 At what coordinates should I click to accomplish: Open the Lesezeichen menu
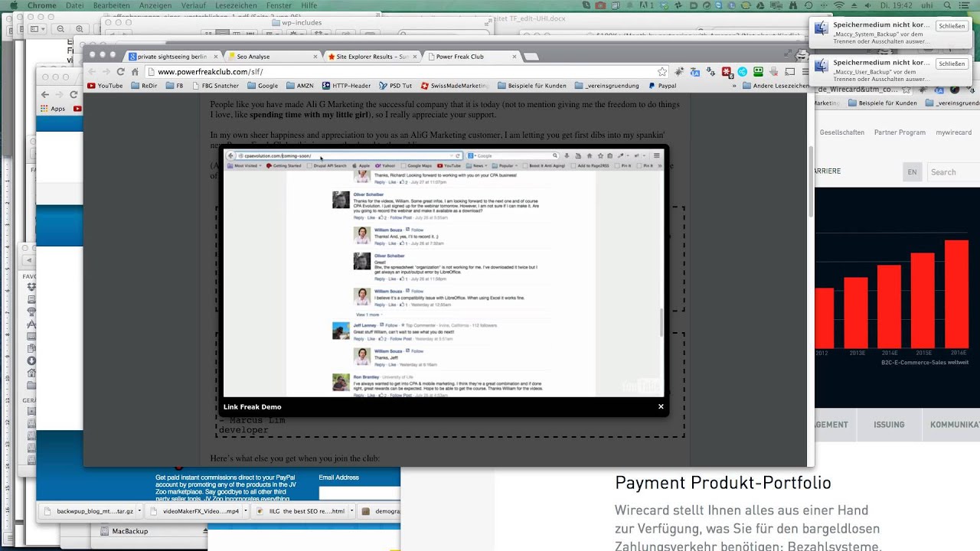click(x=236, y=5)
